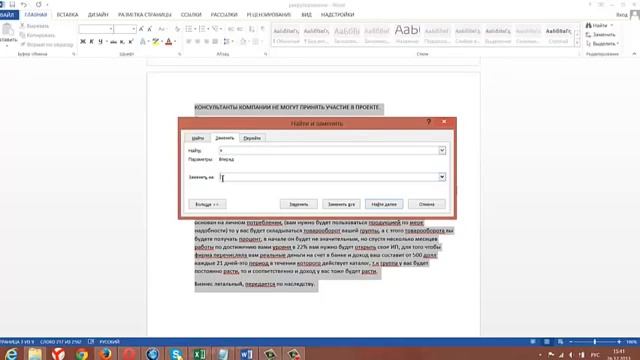Viewport: 640px width, 360px height.
Task: Click Заменить in the Editing ribbon group
Action: (601, 35)
